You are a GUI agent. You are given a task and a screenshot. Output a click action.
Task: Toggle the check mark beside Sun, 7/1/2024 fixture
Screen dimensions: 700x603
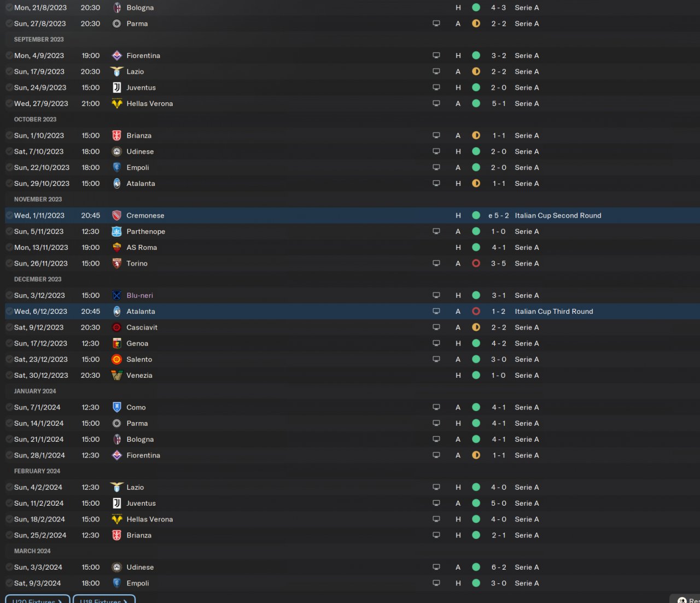9,407
